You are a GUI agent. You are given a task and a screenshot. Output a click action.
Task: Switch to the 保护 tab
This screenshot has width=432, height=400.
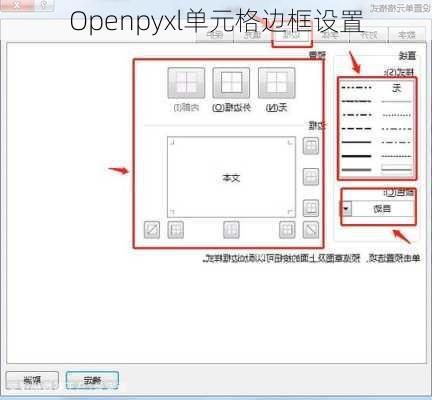215,35
